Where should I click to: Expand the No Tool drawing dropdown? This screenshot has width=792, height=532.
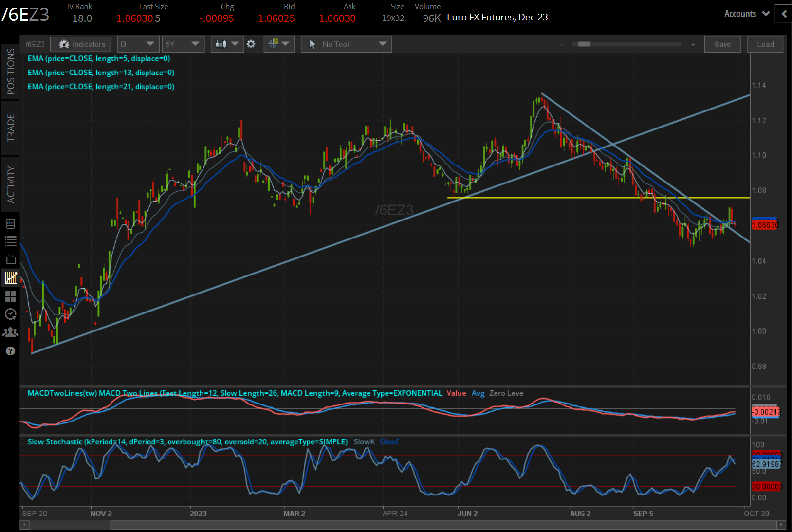pyautogui.click(x=346, y=44)
